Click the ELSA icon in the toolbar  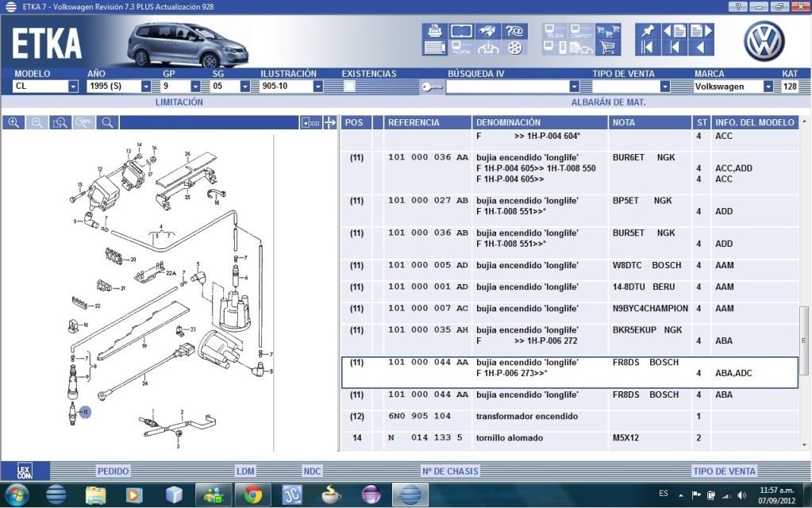pyautogui.click(x=555, y=31)
